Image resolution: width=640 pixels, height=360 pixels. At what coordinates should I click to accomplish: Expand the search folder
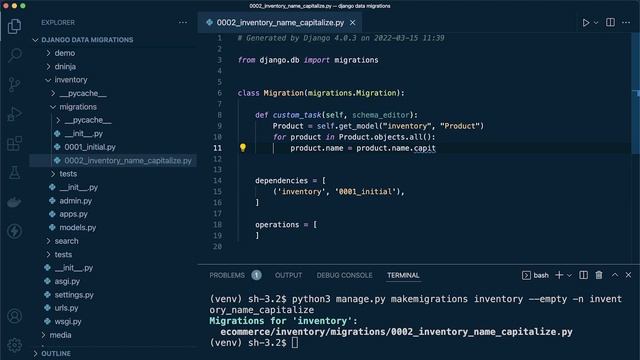tap(66, 241)
